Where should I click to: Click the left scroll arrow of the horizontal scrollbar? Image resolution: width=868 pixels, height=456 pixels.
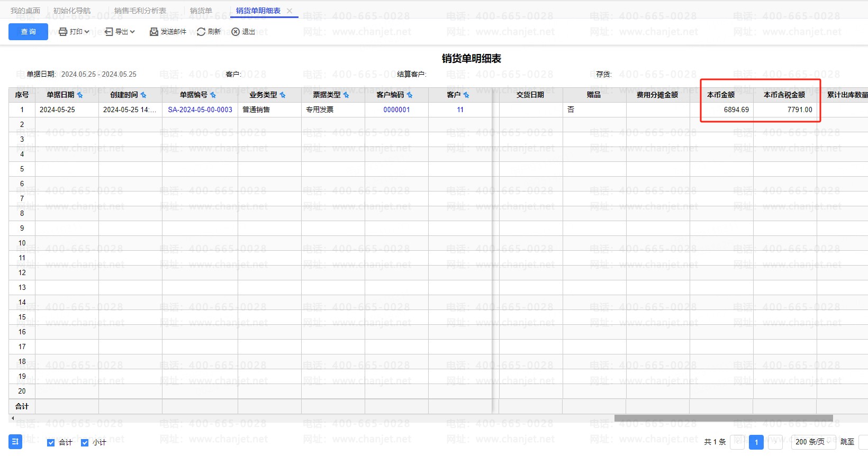click(x=13, y=418)
